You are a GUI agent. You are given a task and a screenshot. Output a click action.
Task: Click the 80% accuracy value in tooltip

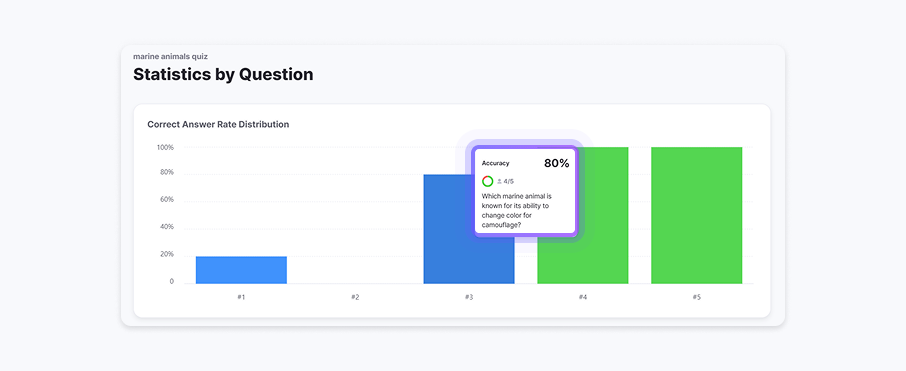click(x=556, y=164)
